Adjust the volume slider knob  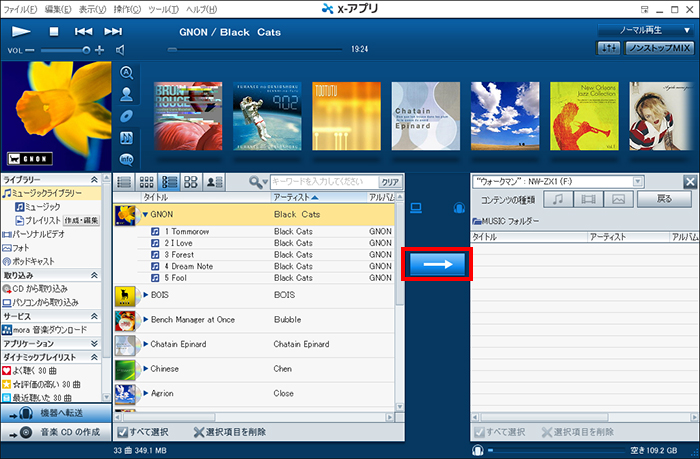85,49
